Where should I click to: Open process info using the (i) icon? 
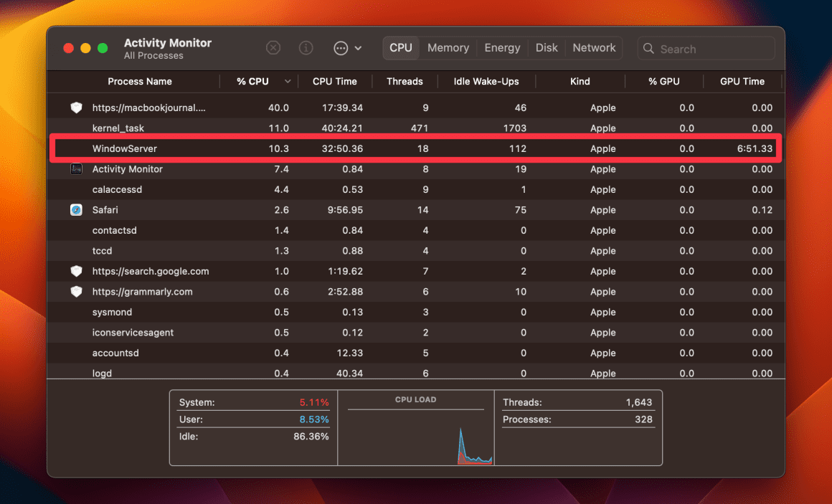click(x=306, y=47)
